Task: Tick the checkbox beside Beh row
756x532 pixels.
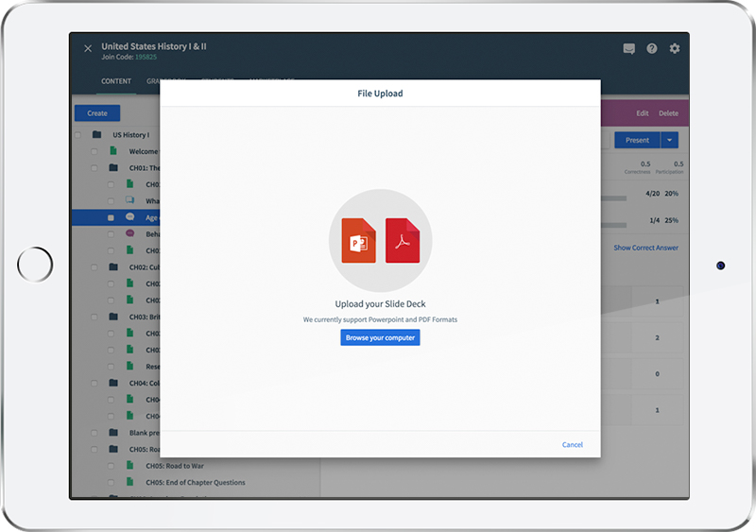Action: (x=111, y=234)
